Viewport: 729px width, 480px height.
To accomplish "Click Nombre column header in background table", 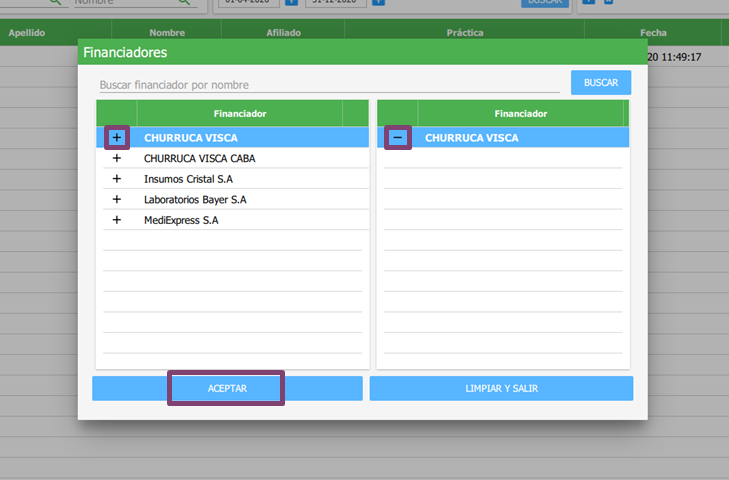I will 167,33.
